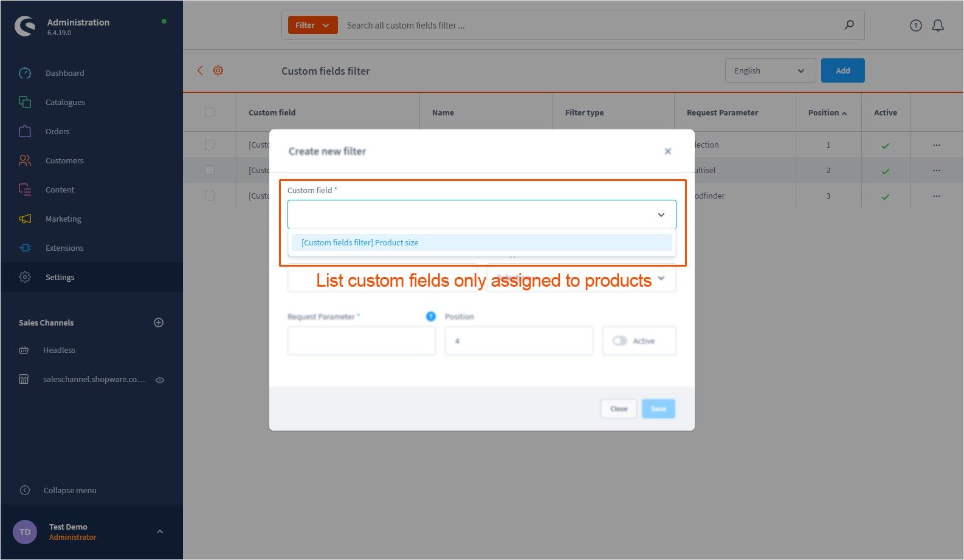Open notifications bell icon
Image resolution: width=964 pixels, height=560 pixels.
pos(938,26)
